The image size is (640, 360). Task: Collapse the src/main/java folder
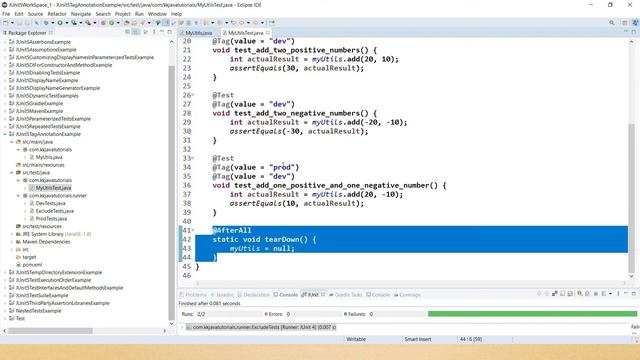[11, 142]
